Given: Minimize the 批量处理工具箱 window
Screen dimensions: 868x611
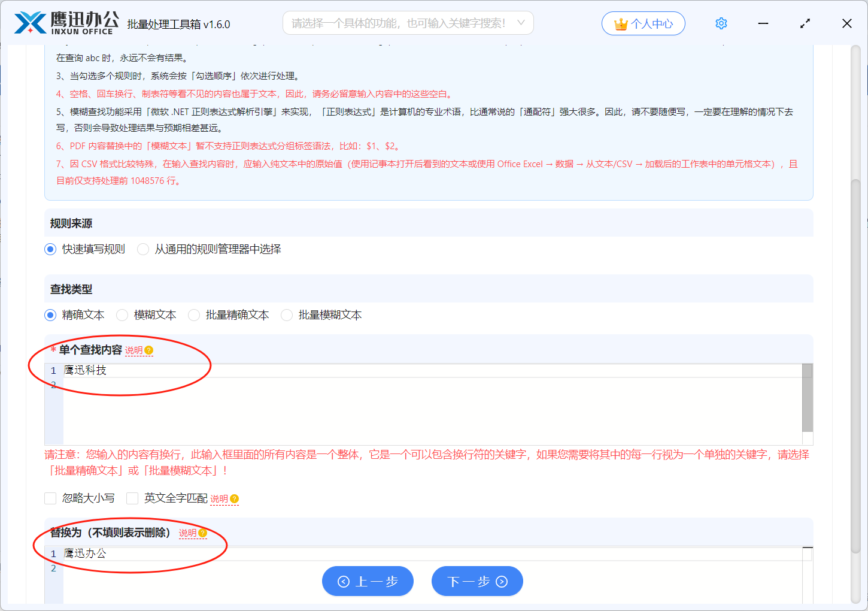Looking at the screenshot, I should point(763,23).
